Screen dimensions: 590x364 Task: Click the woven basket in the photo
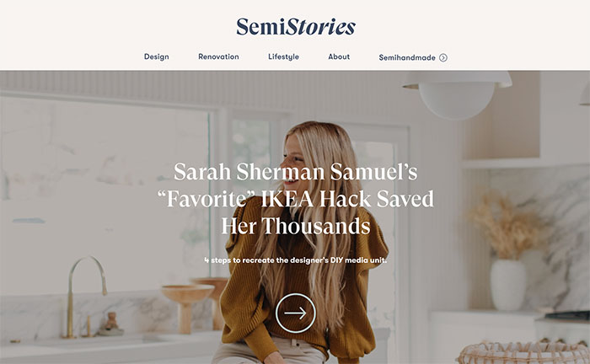pos(523,353)
